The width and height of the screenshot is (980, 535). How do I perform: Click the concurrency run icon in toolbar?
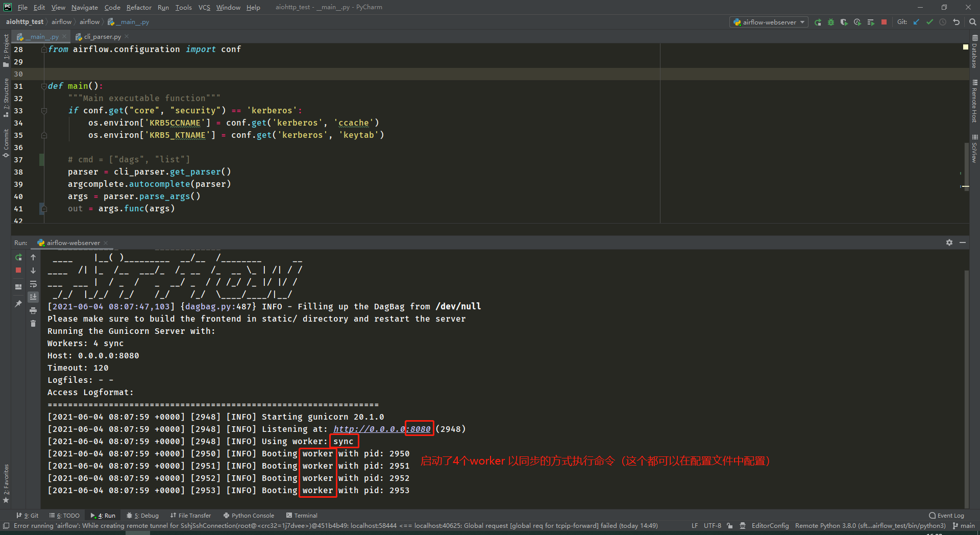coord(871,22)
